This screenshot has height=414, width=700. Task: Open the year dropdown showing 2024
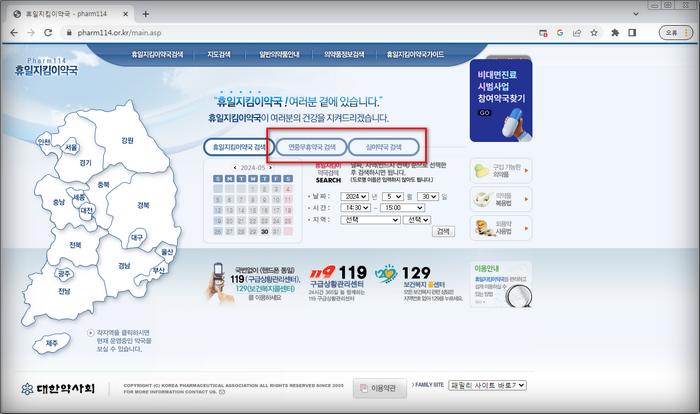click(x=354, y=197)
